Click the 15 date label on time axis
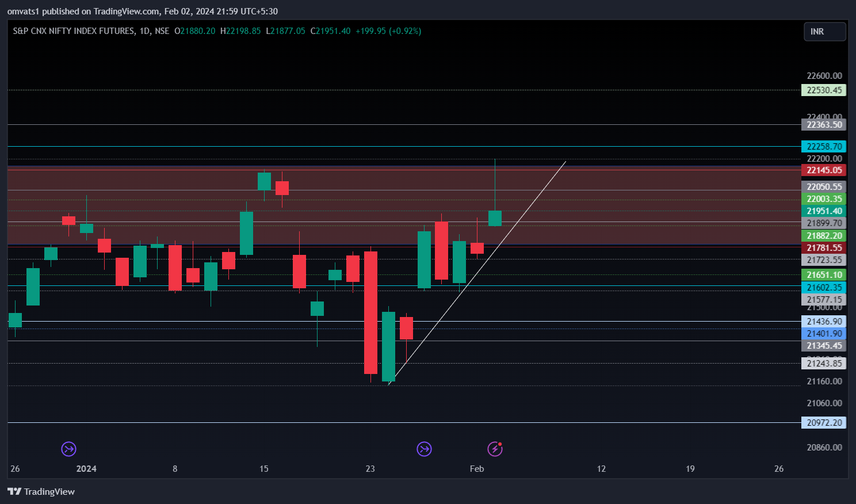The height and width of the screenshot is (504, 856). click(x=264, y=468)
